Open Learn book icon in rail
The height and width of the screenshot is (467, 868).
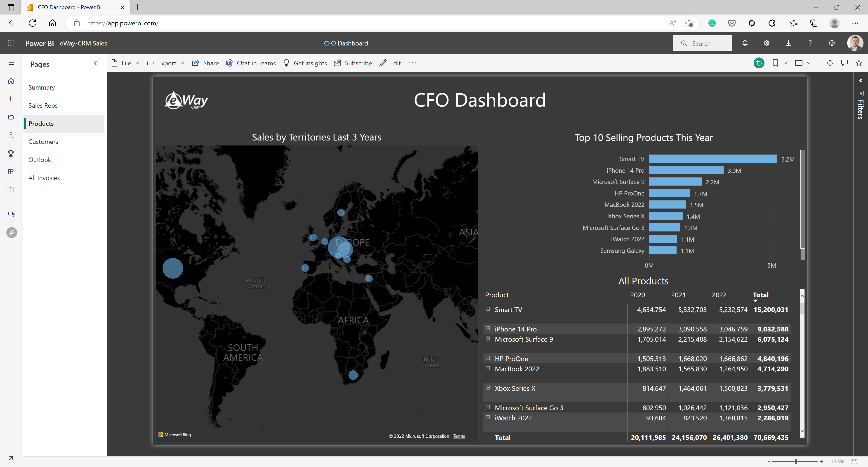11,190
